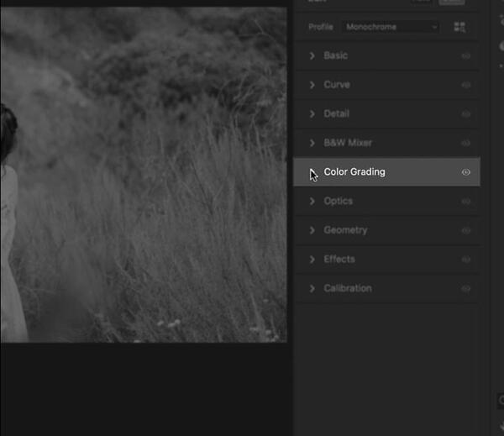Expand the Color Grading chevron
Image resolution: width=504 pixels, height=436 pixels.
click(312, 172)
